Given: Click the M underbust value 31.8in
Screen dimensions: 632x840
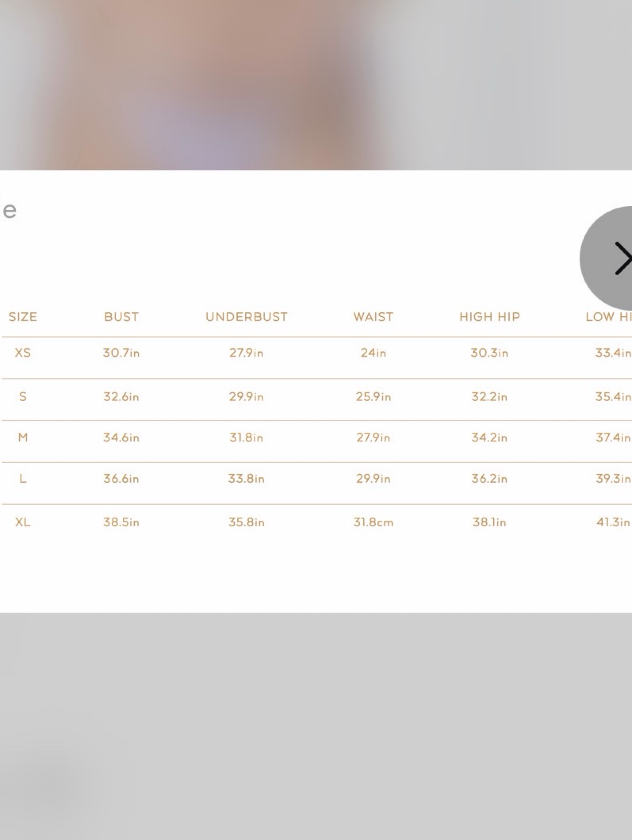Looking at the screenshot, I should [246, 437].
